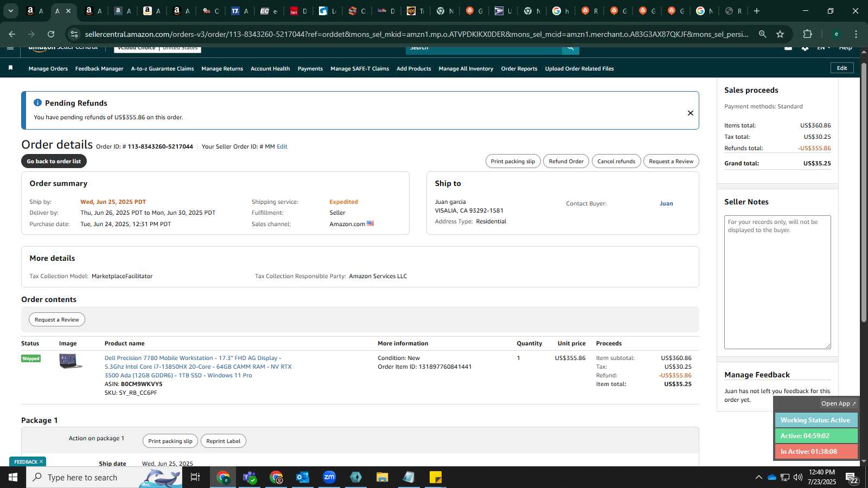Click Request a Review under Order contents
Viewport: 868px width, 488px height.
coord(57,319)
